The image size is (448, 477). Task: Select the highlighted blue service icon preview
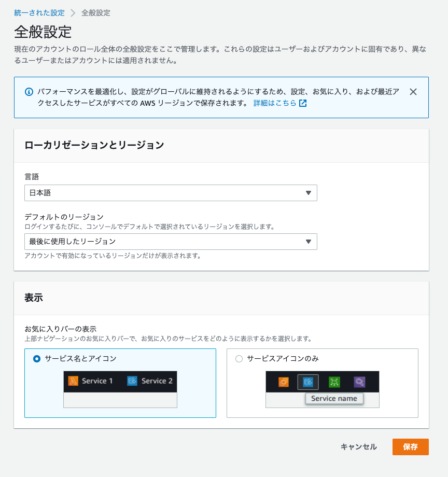tap(307, 382)
